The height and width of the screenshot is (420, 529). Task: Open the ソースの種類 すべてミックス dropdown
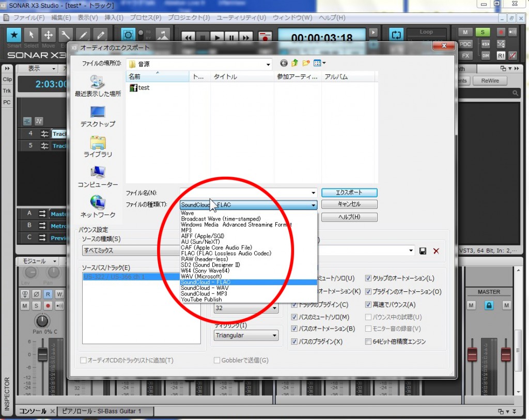pyautogui.click(x=132, y=251)
